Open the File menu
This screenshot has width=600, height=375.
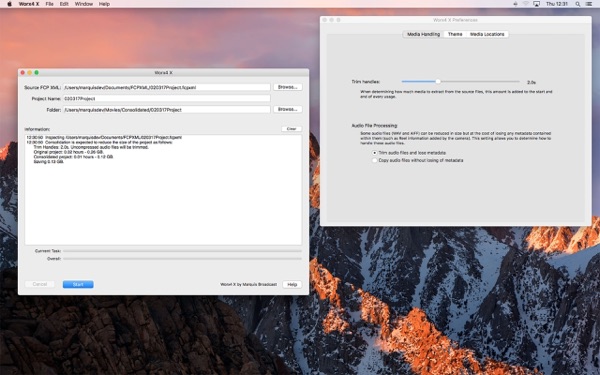click(x=49, y=4)
